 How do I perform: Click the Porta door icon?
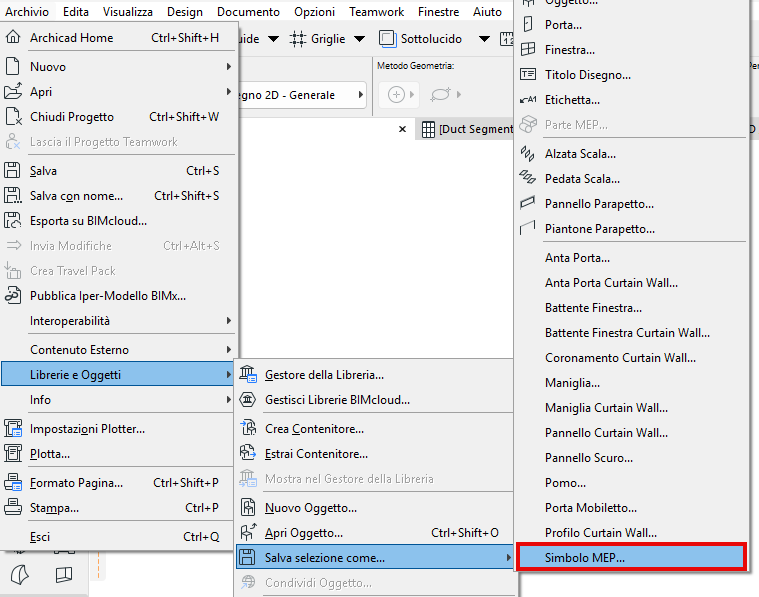tap(528, 24)
